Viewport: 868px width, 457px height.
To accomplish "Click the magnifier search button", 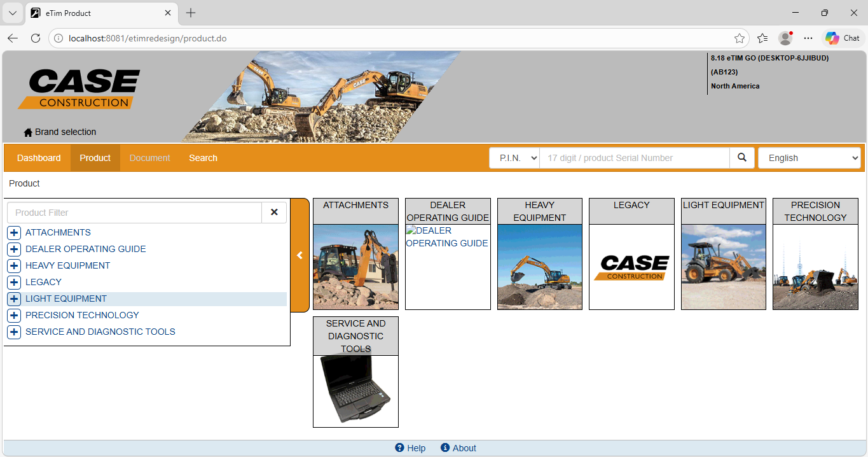I will click(x=741, y=158).
